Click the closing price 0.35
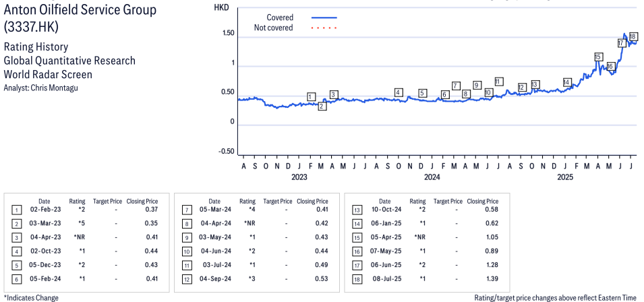The image size is (644, 302). pos(152,223)
